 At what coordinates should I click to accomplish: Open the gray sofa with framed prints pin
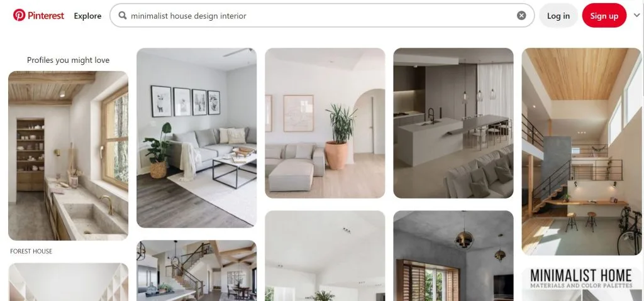[x=196, y=138]
